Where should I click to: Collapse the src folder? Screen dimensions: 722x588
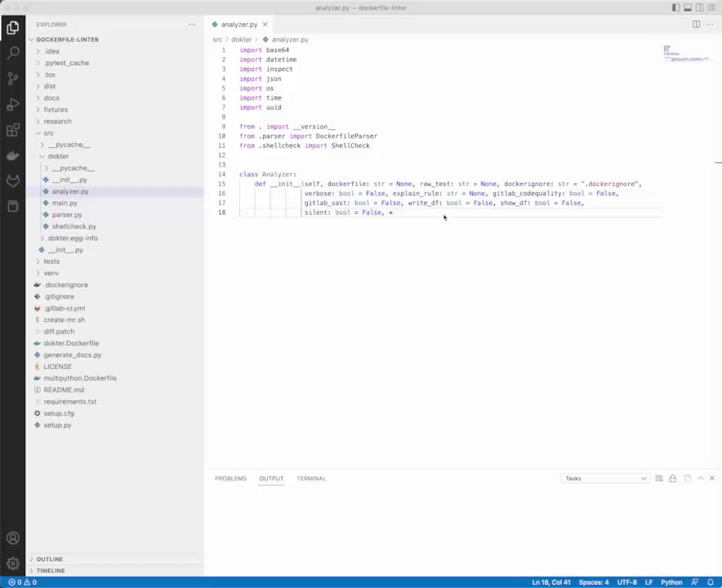tap(49, 133)
